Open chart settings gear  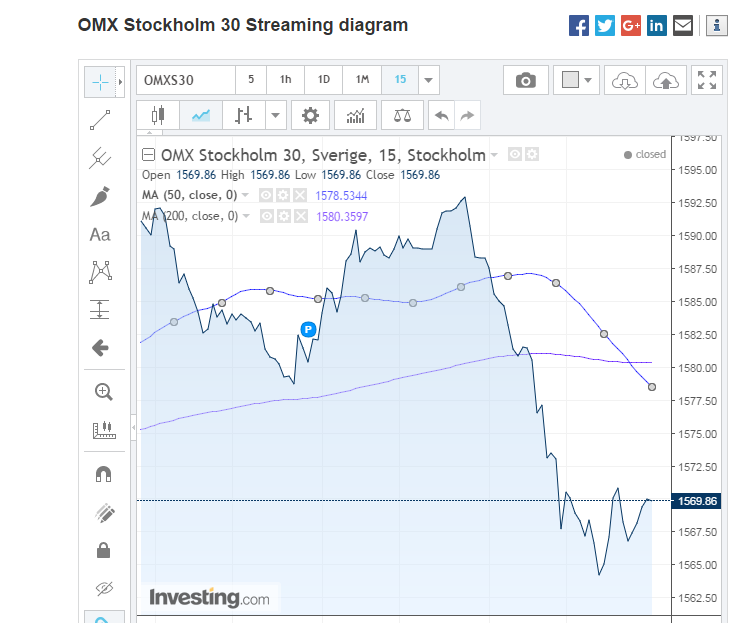click(x=310, y=115)
